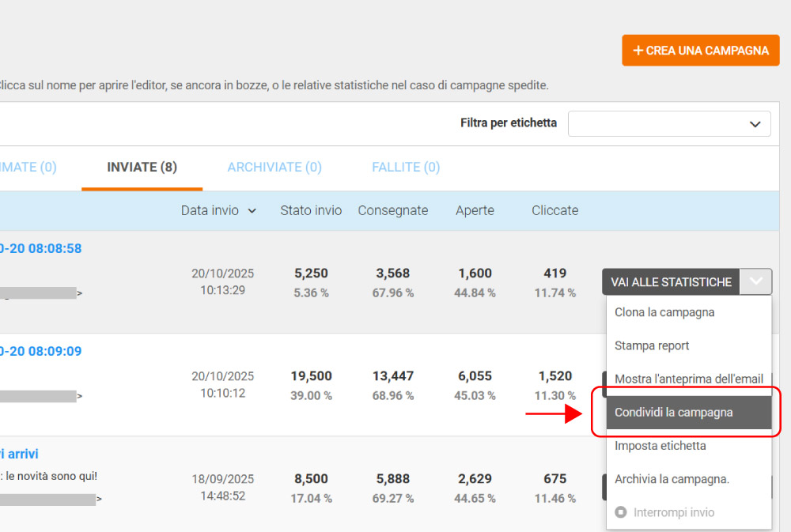Open campaign link ending 08:09:09

click(x=40, y=352)
